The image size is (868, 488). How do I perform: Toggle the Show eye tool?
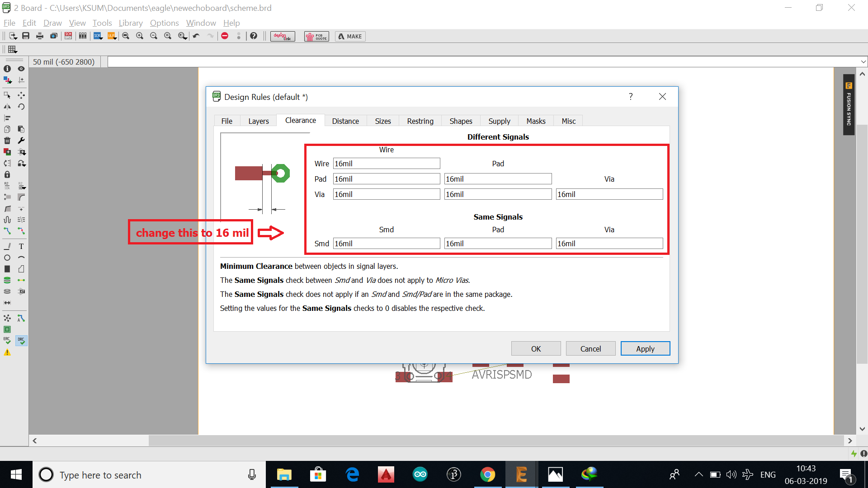(x=21, y=69)
